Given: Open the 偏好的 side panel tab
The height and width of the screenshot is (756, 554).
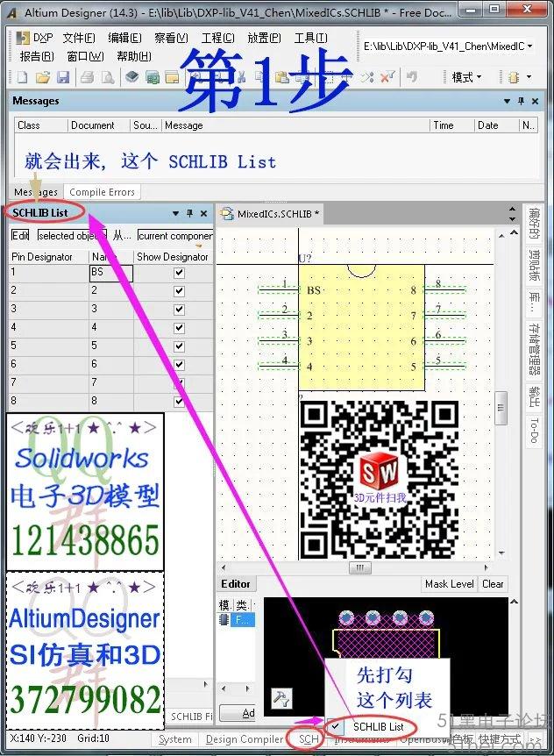Looking at the screenshot, I should (533, 224).
